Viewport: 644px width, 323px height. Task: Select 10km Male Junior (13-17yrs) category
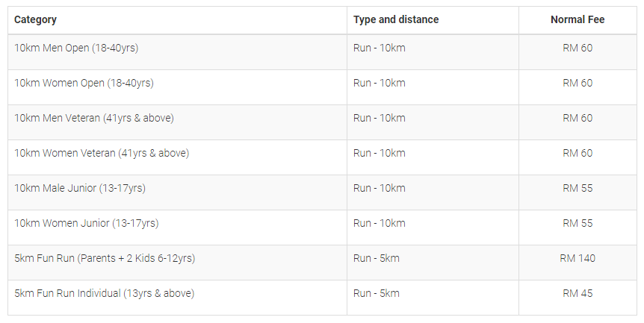tap(80, 188)
